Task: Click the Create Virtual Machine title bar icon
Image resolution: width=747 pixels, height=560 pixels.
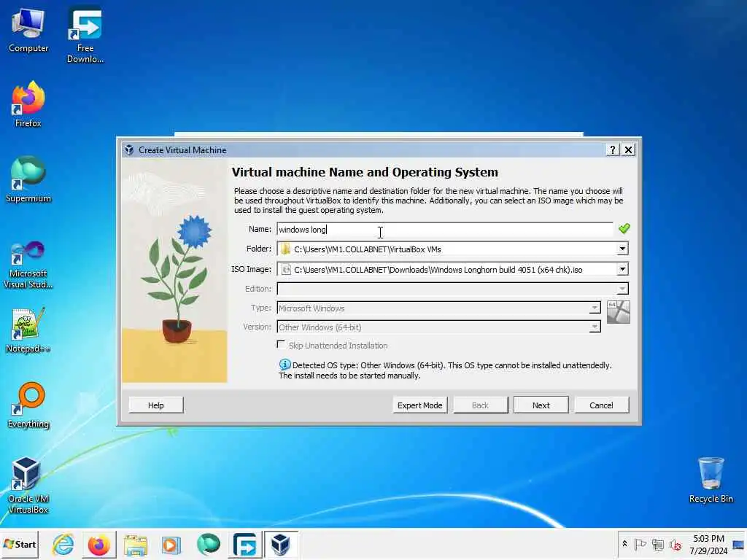Action: [129, 150]
